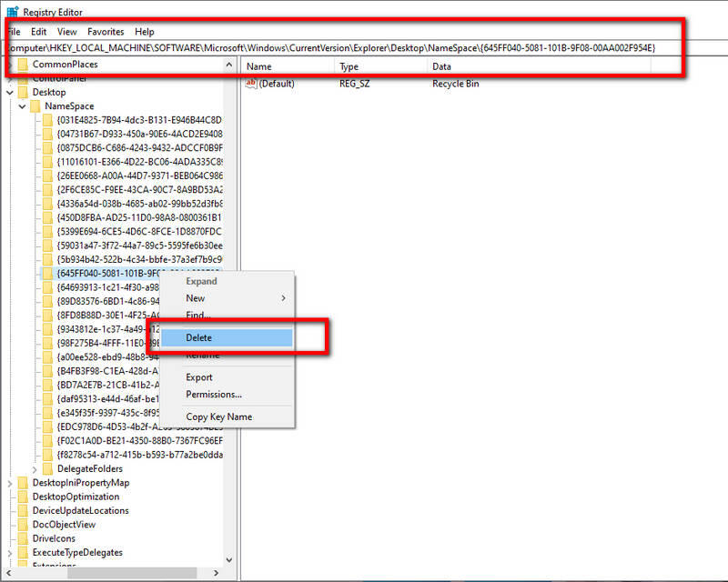
Task: Click the DriveIcons folder icon
Action: coord(23,538)
